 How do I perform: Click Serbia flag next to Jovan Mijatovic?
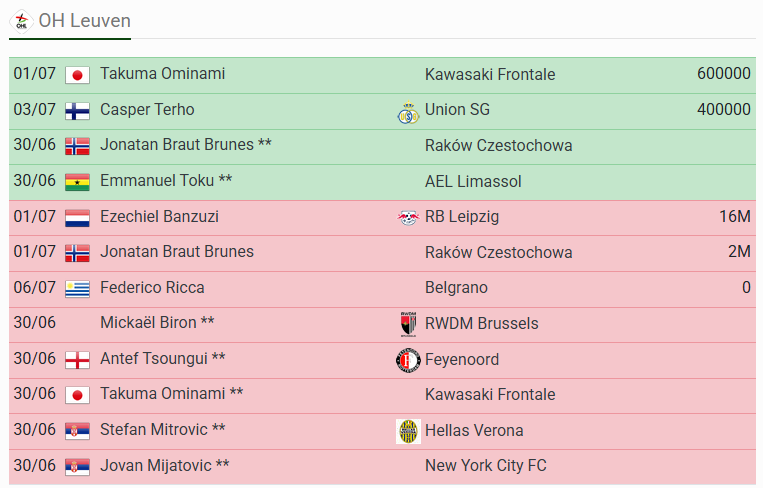coord(77,468)
